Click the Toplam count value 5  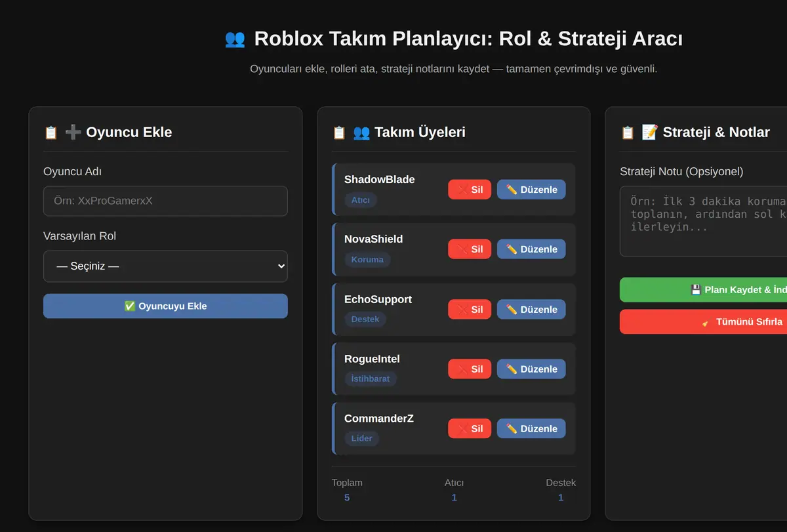pyautogui.click(x=347, y=498)
